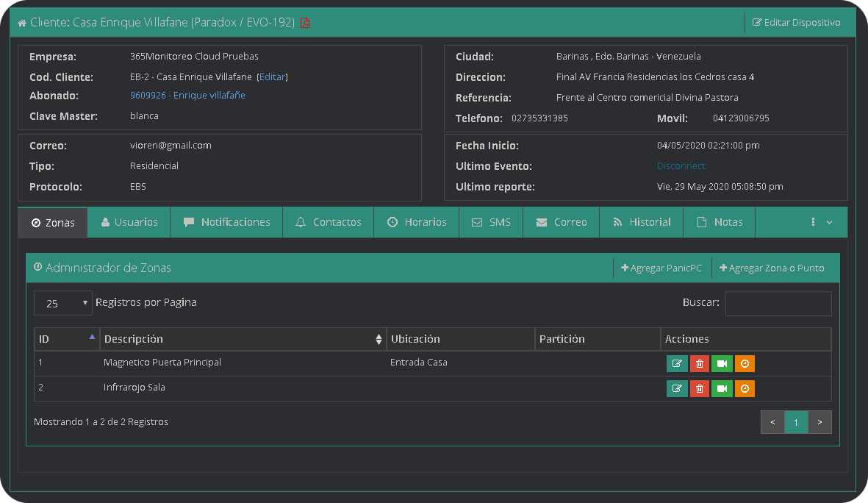Click the PDF export icon beside client title
This screenshot has height=503, width=868.
[305, 23]
